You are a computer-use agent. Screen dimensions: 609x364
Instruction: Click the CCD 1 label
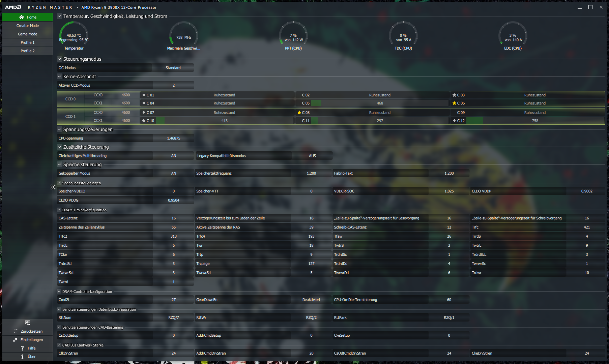pos(70,117)
